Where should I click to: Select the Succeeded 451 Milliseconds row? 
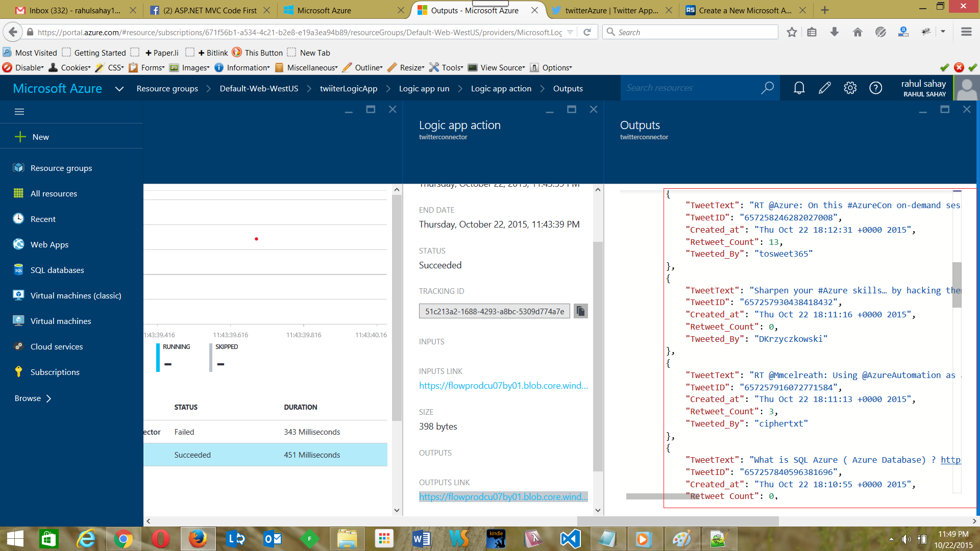[x=265, y=455]
